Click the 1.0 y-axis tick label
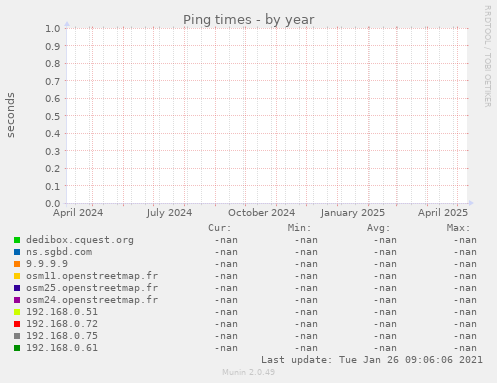 [x=53, y=28]
